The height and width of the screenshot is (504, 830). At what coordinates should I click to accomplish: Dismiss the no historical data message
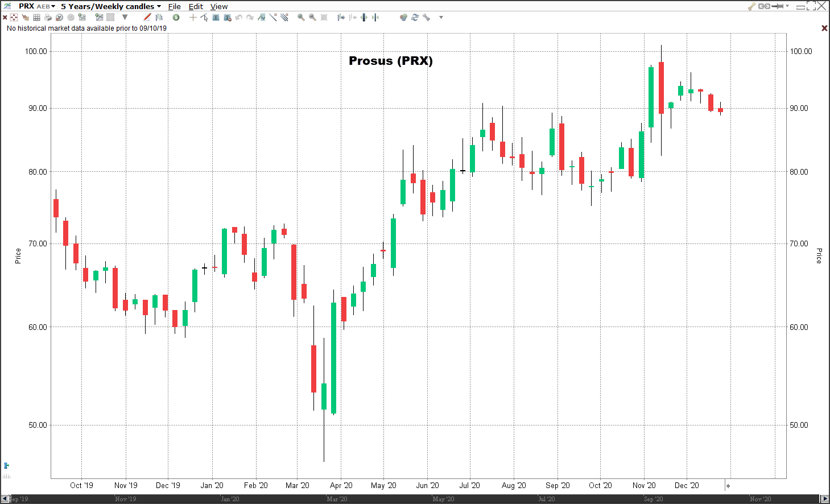tap(824, 28)
